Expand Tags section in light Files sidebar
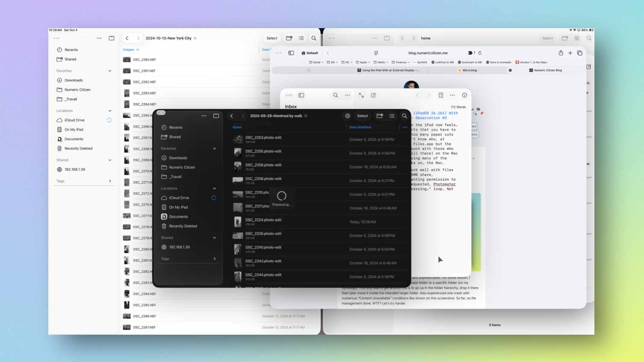644x362 pixels. (110, 181)
